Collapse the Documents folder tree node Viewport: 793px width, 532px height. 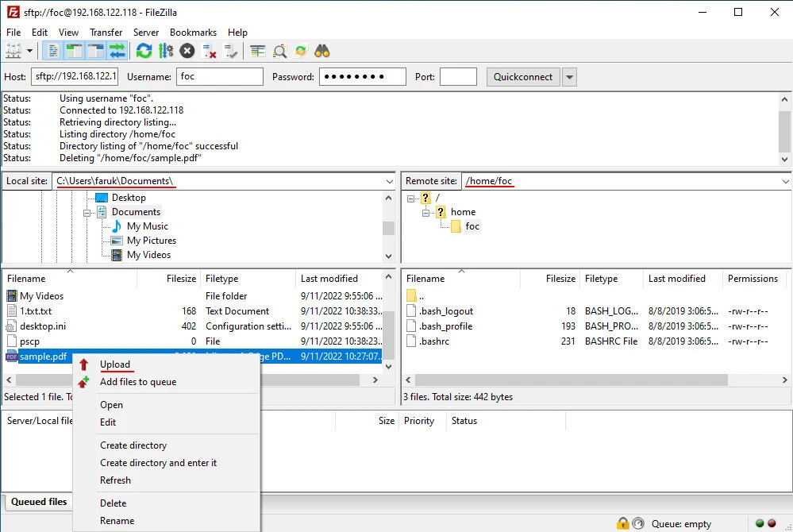(88, 212)
